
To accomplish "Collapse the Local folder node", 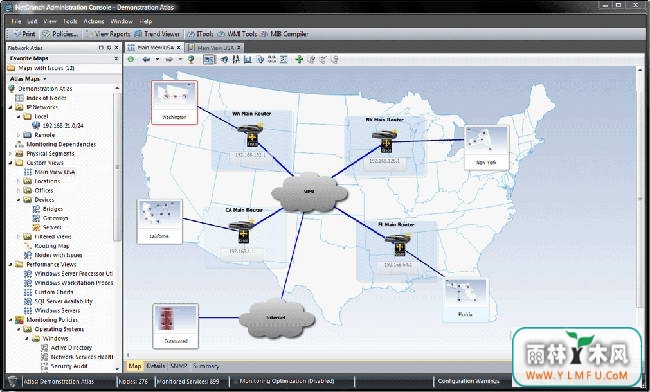I will click(x=18, y=116).
